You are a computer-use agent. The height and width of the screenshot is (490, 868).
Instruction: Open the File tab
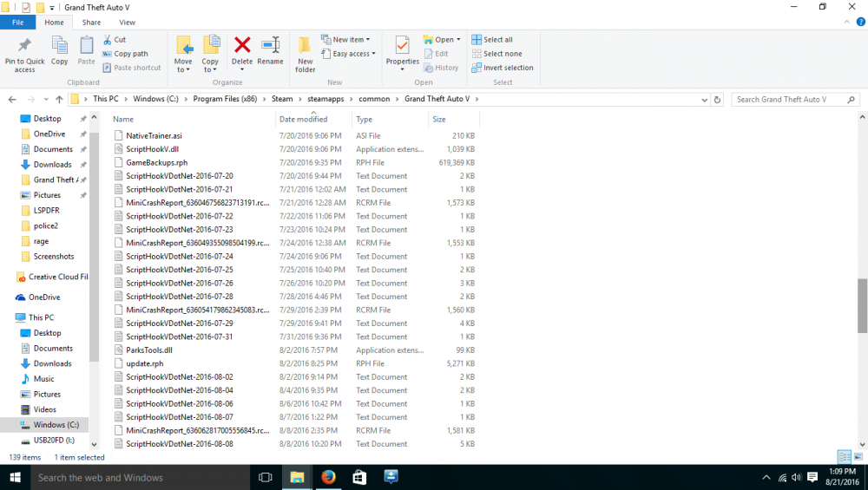(x=17, y=23)
